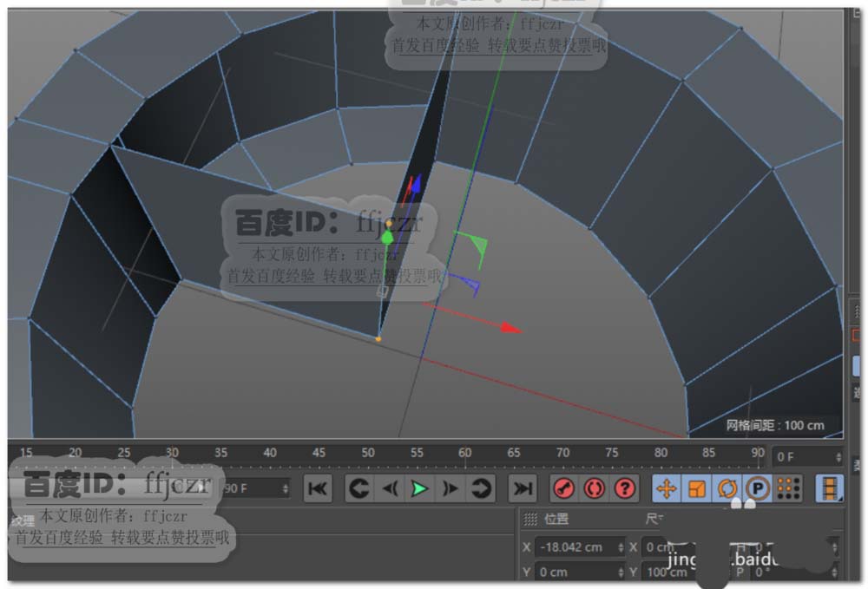This screenshot has width=868, height=589.
Task: Step back one frame
Action: tap(390, 489)
